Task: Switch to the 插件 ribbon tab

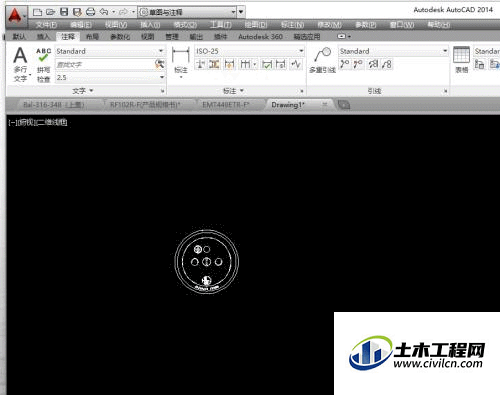Action: 220,37
